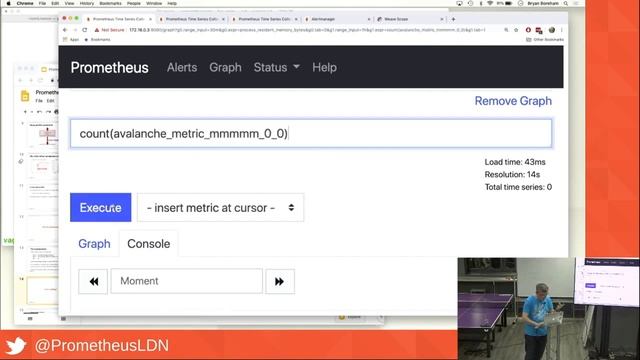The image size is (640, 360).
Task: Open the Apple menu
Action: tap(8, 3)
